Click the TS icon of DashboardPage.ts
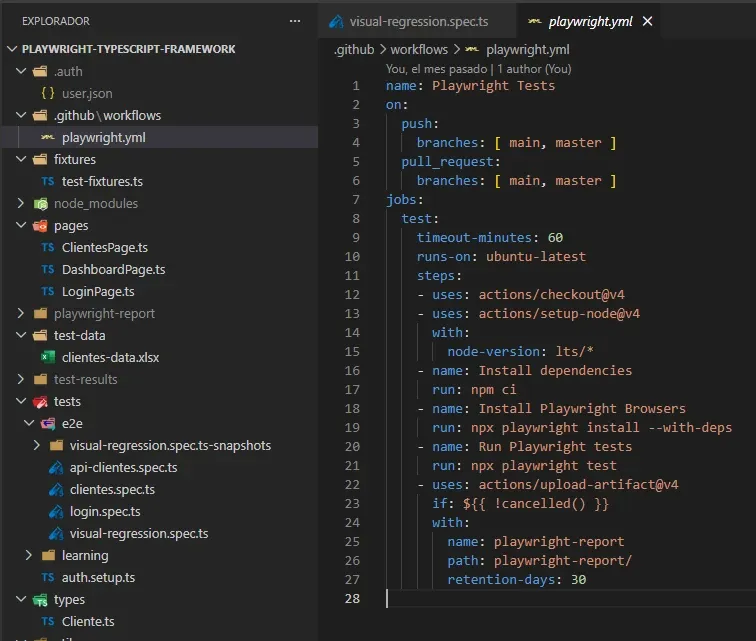The height and width of the screenshot is (641, 756). point(48,269)
